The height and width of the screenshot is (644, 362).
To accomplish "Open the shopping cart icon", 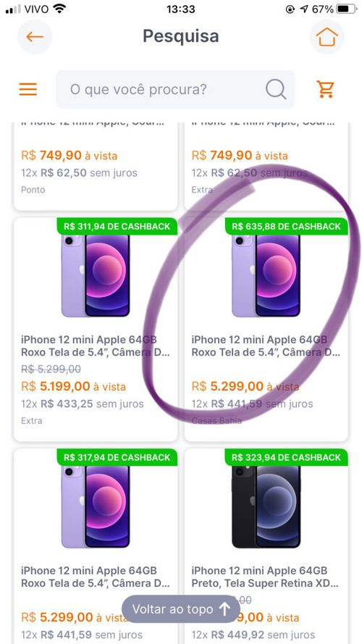I will 325,88.
